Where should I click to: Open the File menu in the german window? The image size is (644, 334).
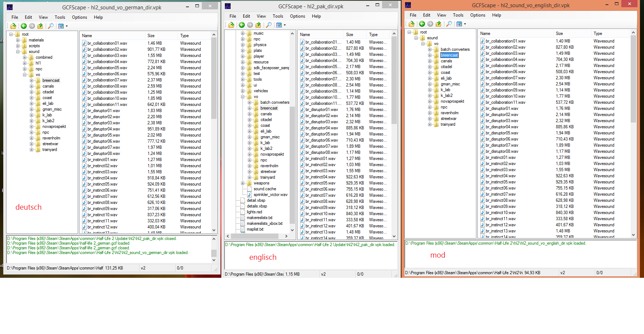(15, 17)
